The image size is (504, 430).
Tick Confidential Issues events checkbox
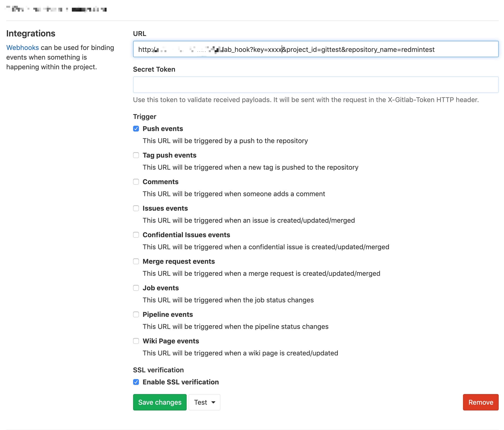coord(136,235)
